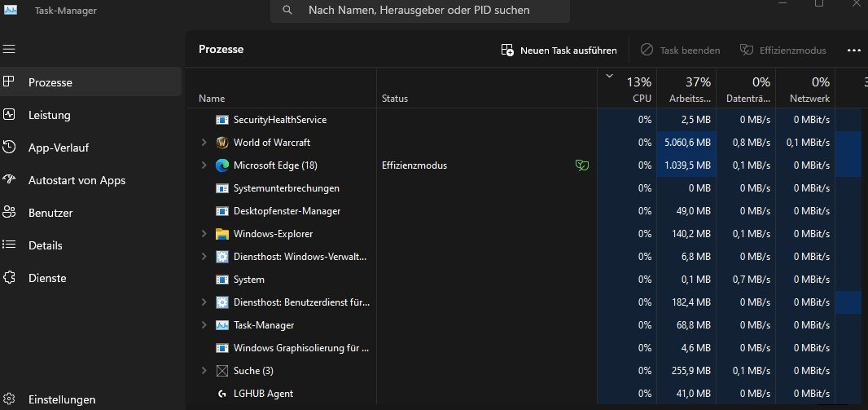This screenshot has height=410, width=868.
Task: Click the Task-Manager app icon in title bar
Action: pos(10,10)
